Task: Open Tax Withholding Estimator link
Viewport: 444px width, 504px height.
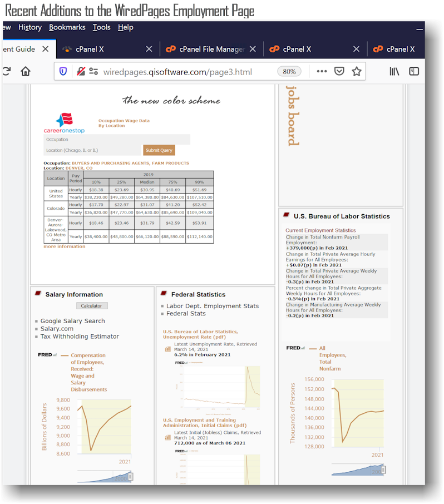Action: click(x=80, y=336)
